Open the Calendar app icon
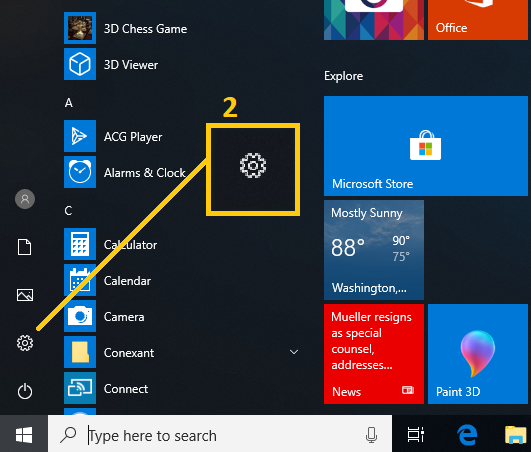The height and width of the screenshot is (452, 531). [80, 280]
